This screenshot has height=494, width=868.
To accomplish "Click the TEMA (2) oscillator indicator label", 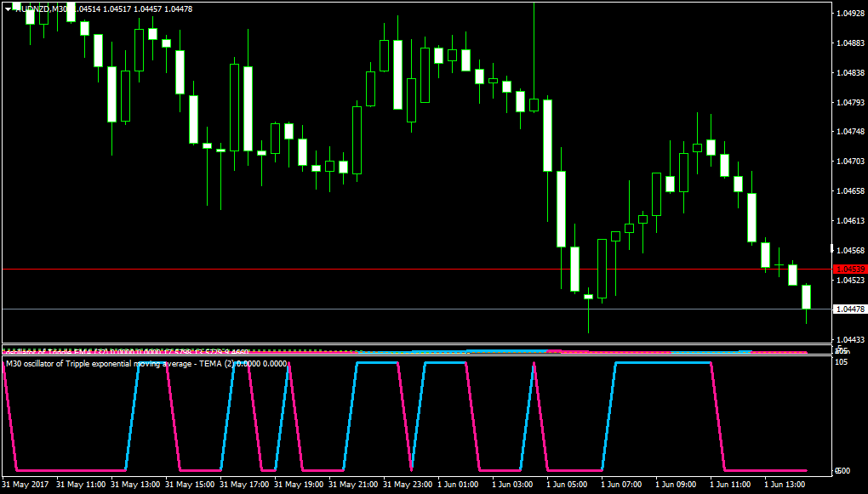I will coord(146,363).
